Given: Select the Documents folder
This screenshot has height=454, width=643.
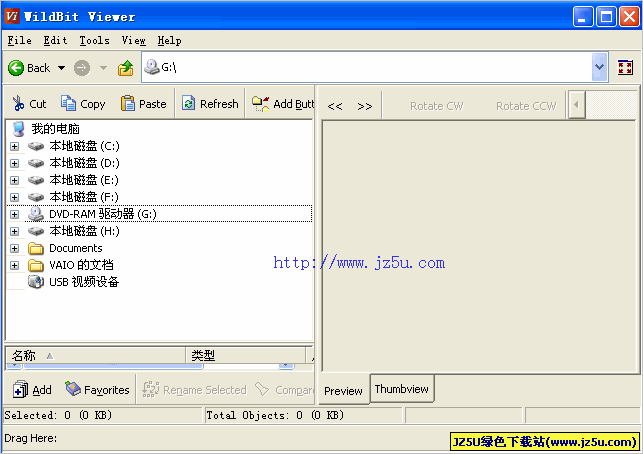Looking at the screenshot, I should click(x=75, y=248).
